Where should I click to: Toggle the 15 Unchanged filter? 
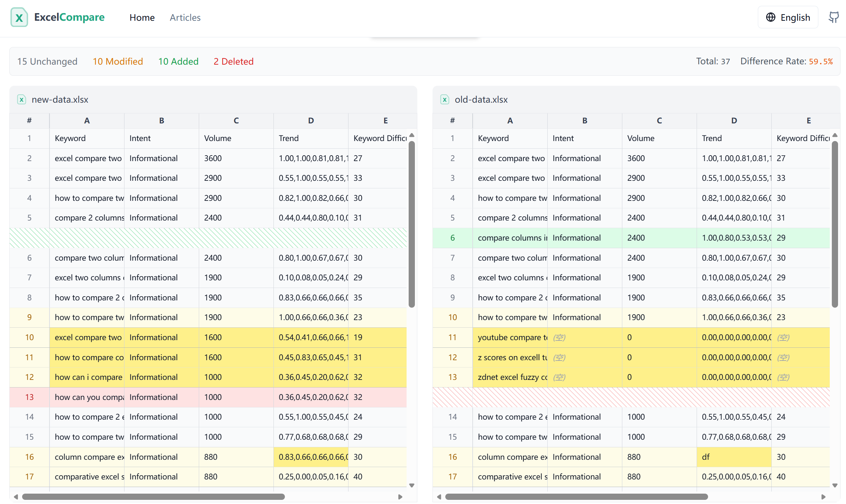point(47,62)
